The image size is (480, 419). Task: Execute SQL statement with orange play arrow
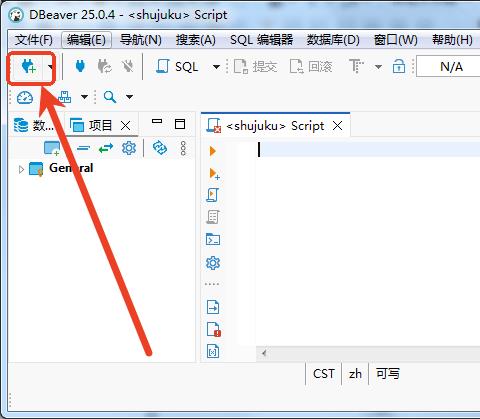(213, 151)
